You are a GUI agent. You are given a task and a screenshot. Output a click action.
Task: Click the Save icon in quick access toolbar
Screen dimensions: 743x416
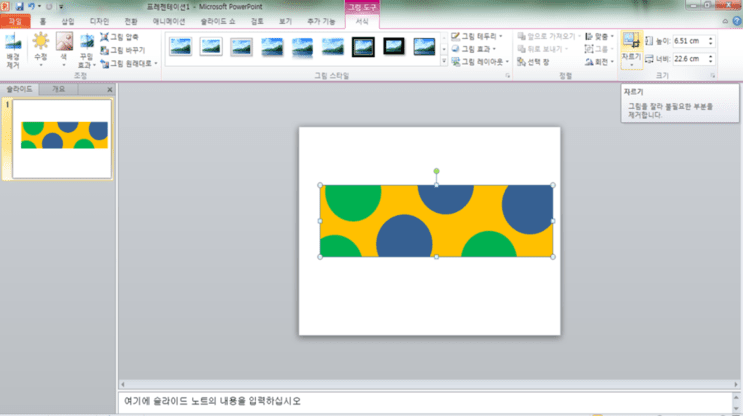[19, 7]
